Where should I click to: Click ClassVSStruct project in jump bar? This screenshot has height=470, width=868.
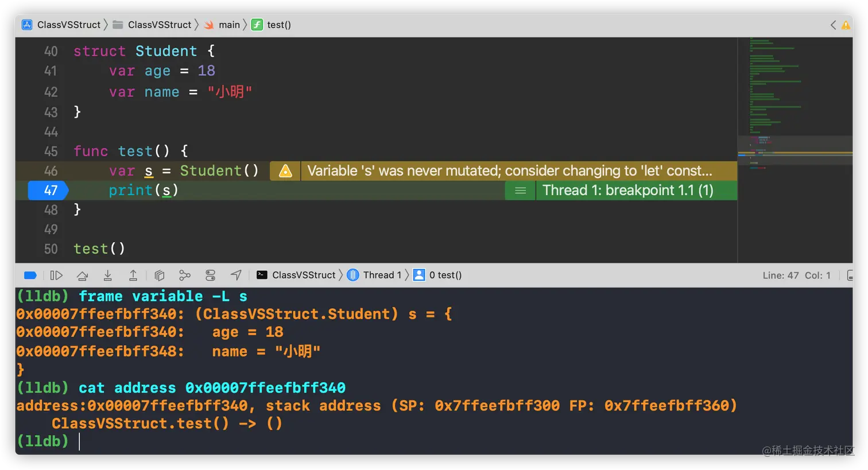(61, 25)
